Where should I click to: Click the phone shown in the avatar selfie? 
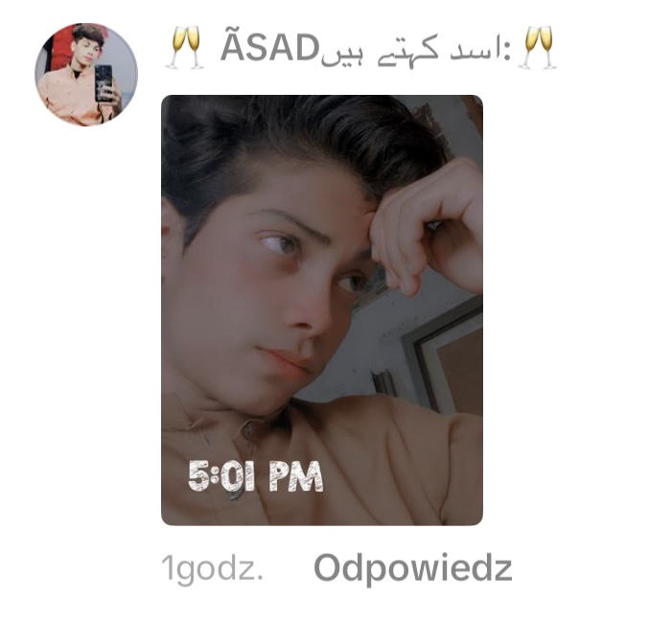[x=104, y=83]
